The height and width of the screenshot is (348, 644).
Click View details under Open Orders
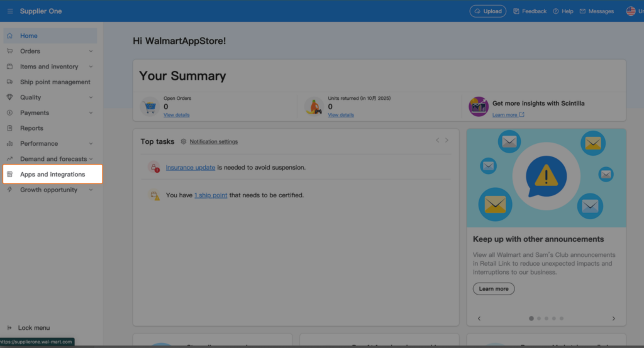pos(177,115)
